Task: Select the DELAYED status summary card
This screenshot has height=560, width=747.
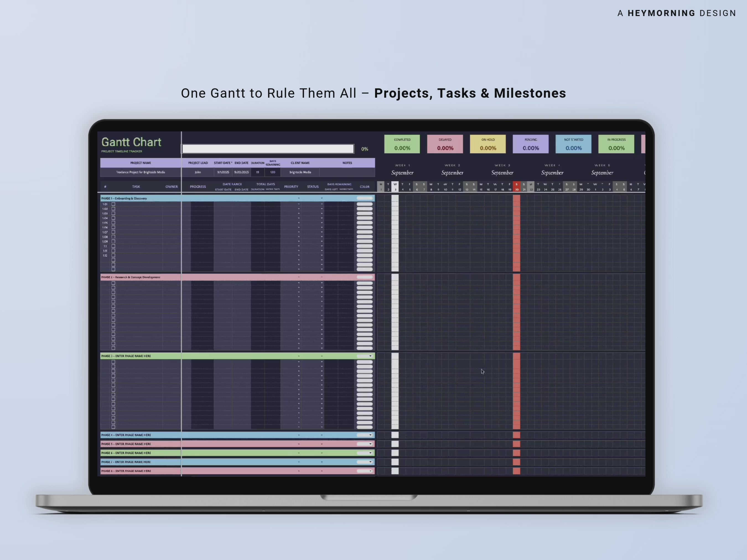Action: 445,144
